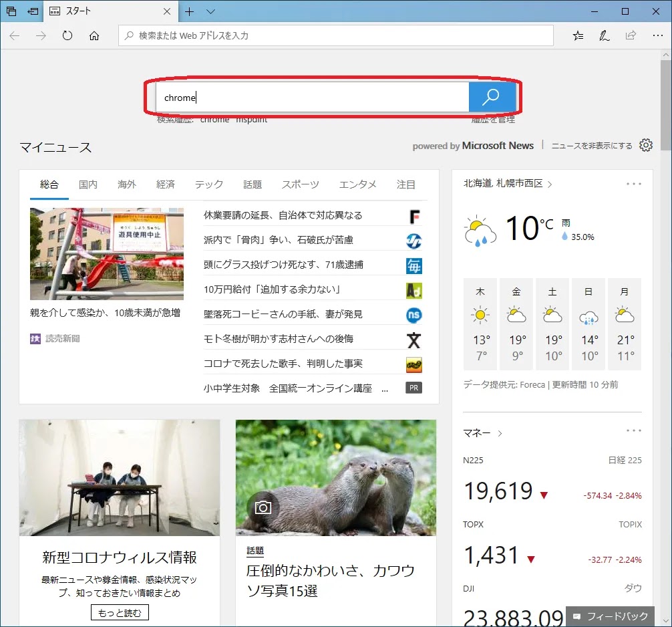Open headline コロナで死去した歌手、判明した事実

click(x=283, y=364)
